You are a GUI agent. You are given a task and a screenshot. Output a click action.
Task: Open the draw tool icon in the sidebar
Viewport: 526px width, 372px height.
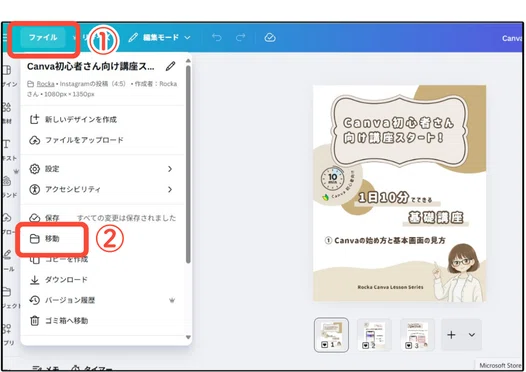click(6, 254)
